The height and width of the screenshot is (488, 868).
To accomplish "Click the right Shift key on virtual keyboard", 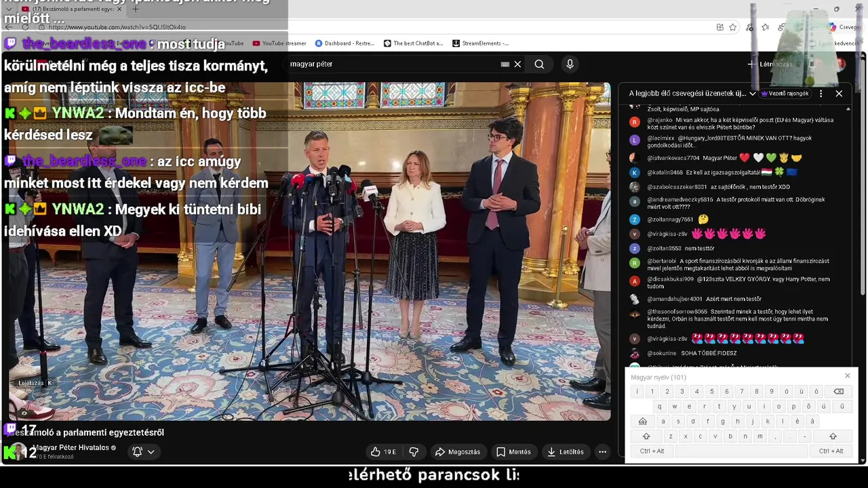I will click(833, 436).
